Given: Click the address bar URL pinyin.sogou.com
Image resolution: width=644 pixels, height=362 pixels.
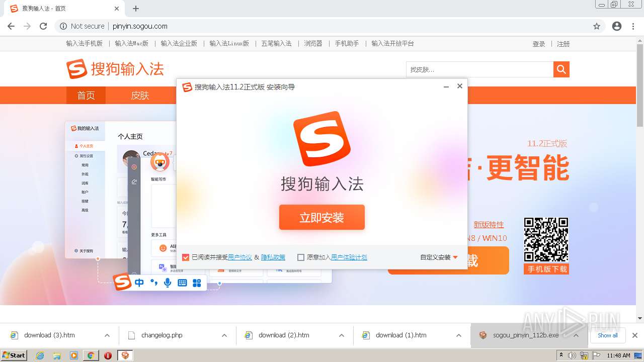Looking at the screenshot, I should 140,26.
